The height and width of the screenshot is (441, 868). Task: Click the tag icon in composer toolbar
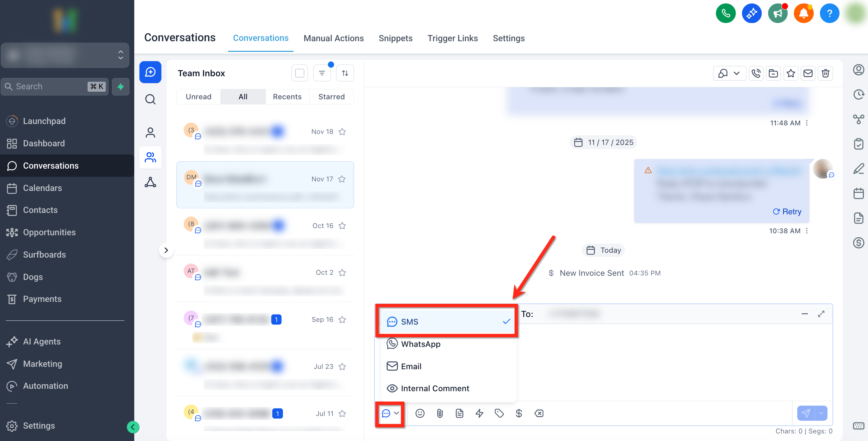(x=499, y=413)
